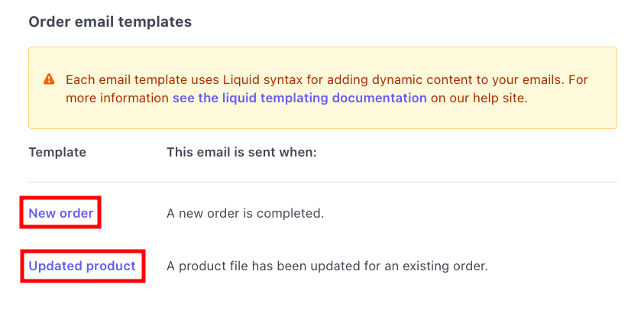This screenshot has height=310, width=644.
Task: Open the Updated product email template
Action: pos(82,266)
